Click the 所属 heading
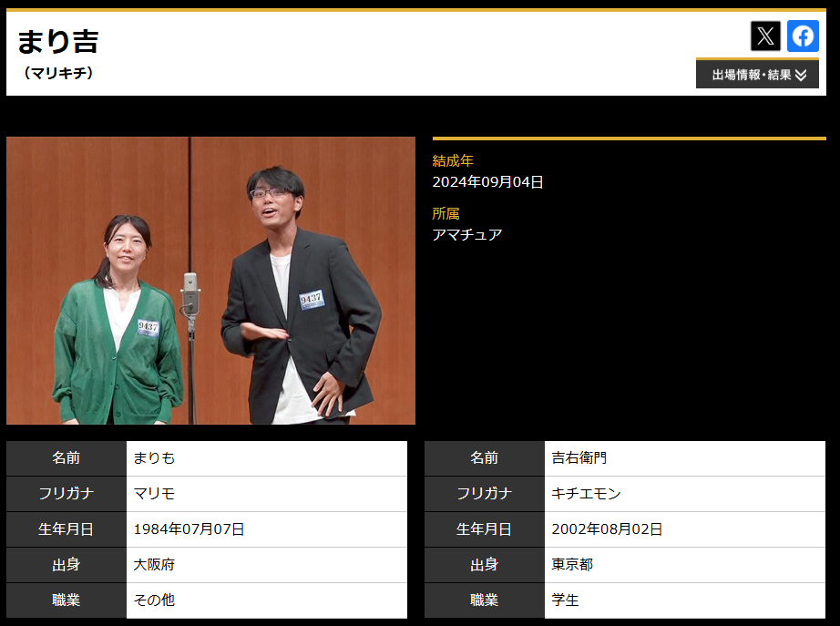840x626 pixels. tap(446, 213)
